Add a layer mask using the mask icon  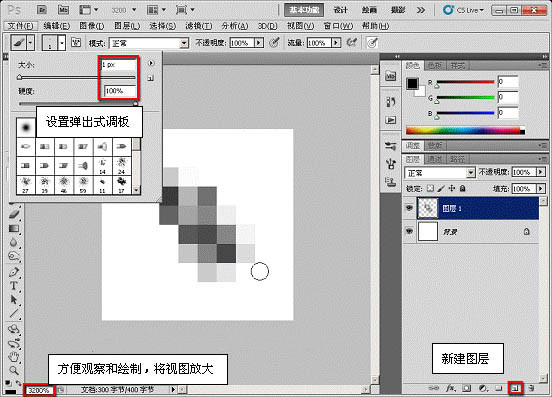tap(467, 388)
